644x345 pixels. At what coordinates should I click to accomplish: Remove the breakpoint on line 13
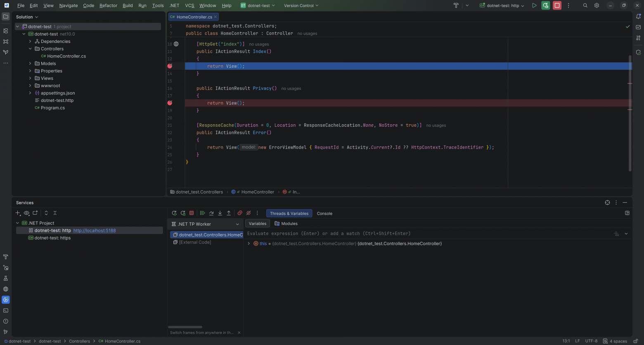pos(170,66)
